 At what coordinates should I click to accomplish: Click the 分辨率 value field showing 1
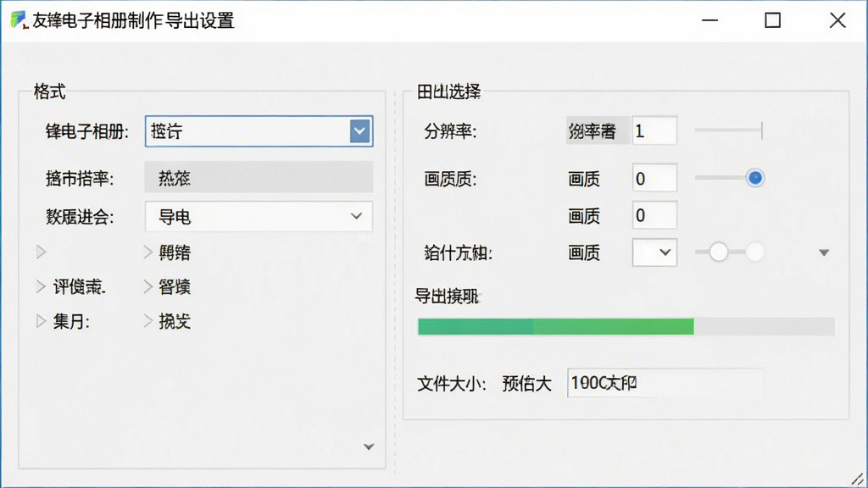click(x=654, y=131)
